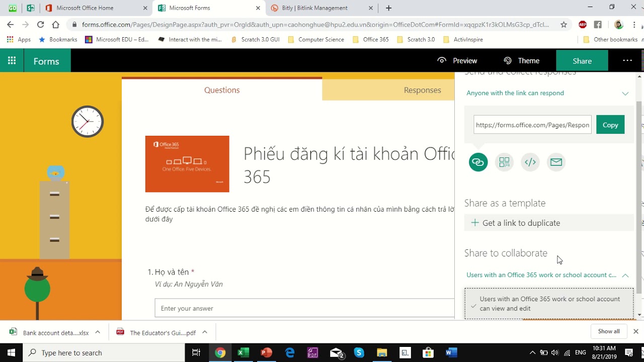The height and width of the screenshot is (362, 644).
Task: Bookmark this page with the star icon
Action: click(563, 24)
